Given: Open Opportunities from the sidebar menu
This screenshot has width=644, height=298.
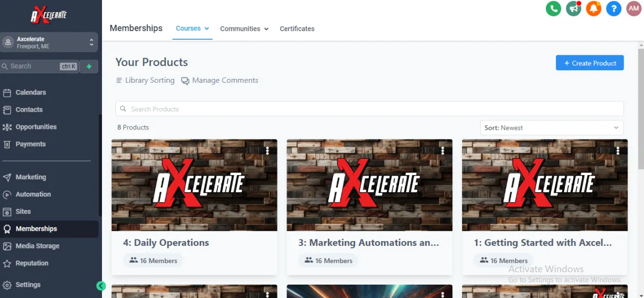Looking at the screenshot, I should (x=36, y=127).
